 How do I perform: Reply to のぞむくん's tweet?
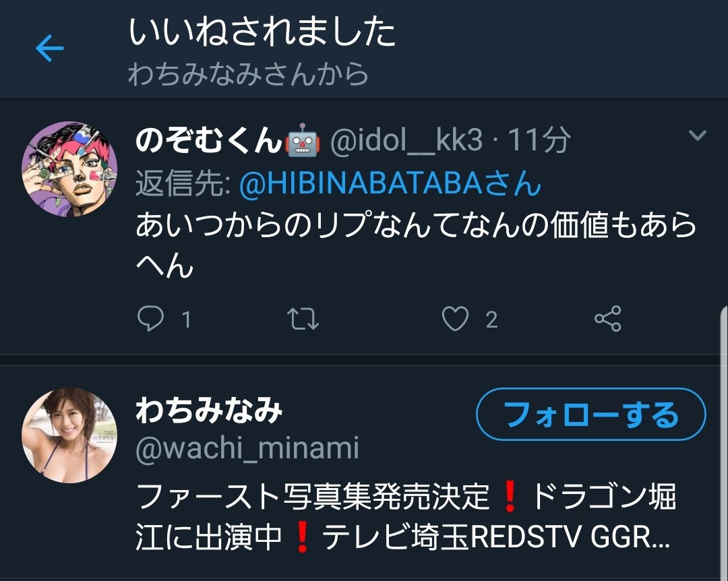click(x=150, y=319)
